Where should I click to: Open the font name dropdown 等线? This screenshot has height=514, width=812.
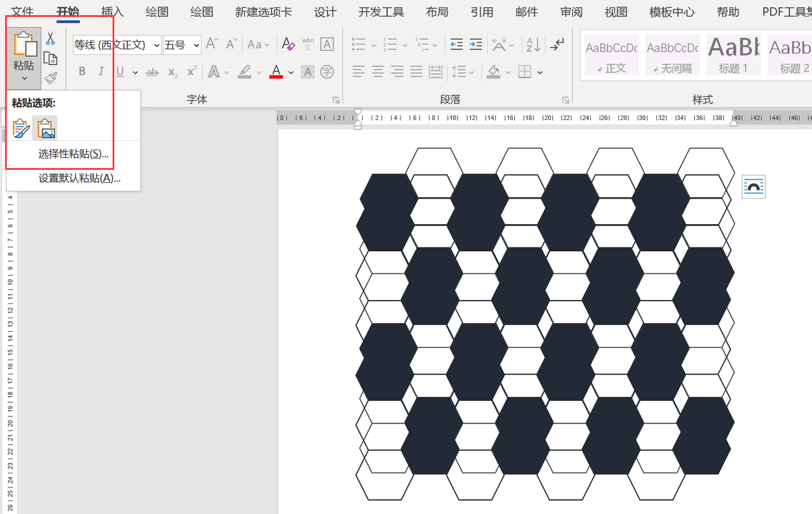point(156,45)
